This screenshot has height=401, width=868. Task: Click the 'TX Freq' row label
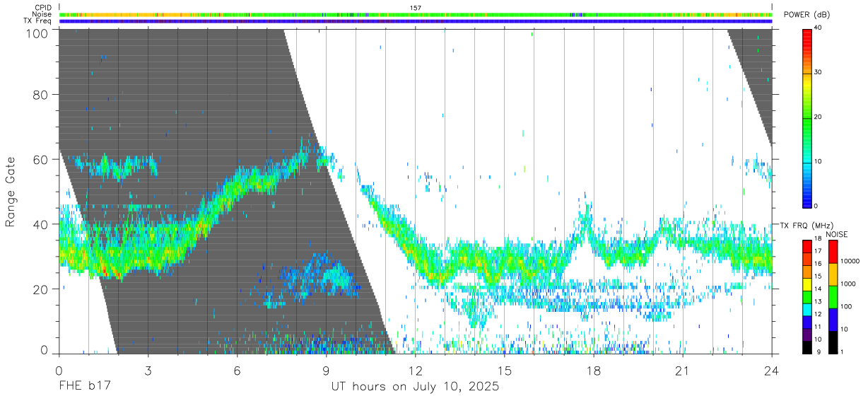(38, 21)
